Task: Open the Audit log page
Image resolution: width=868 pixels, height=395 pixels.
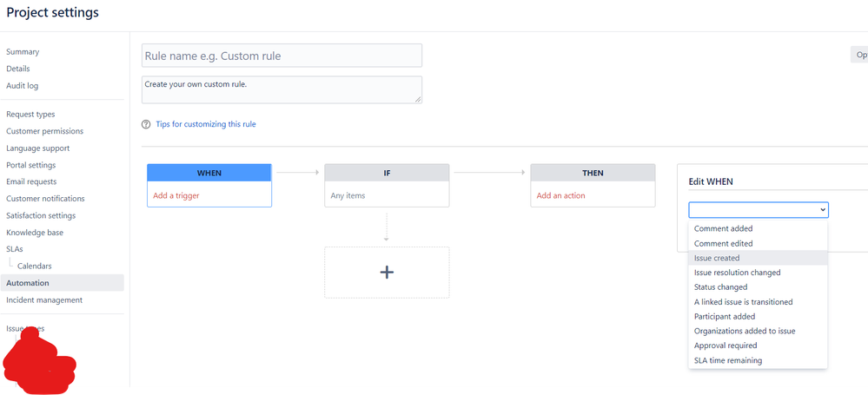Action: 22,86
